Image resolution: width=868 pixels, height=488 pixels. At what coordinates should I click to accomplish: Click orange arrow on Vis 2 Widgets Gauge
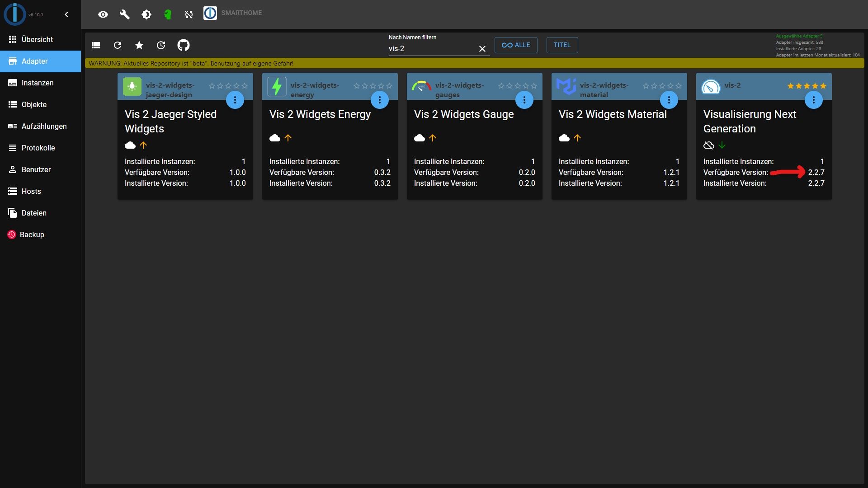click(433, 138)
